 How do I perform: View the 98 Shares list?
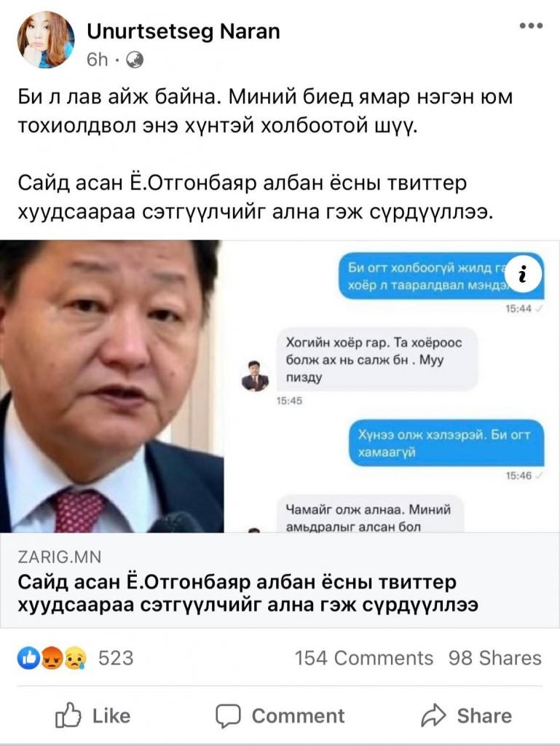point(494,658)
